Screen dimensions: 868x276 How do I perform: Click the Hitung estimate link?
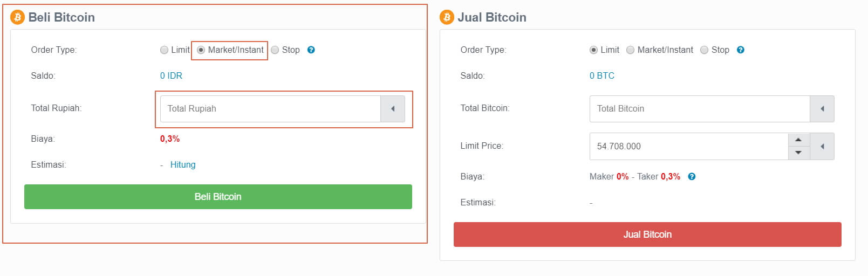point(183,165)
